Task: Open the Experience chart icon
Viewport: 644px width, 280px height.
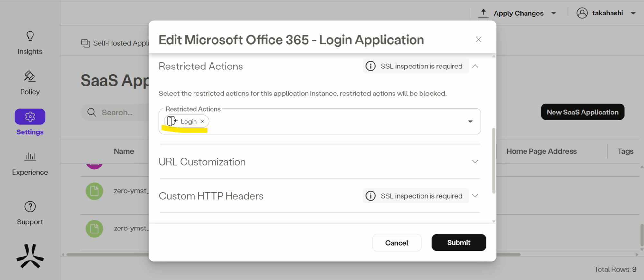Action: [x=30, y=157]
